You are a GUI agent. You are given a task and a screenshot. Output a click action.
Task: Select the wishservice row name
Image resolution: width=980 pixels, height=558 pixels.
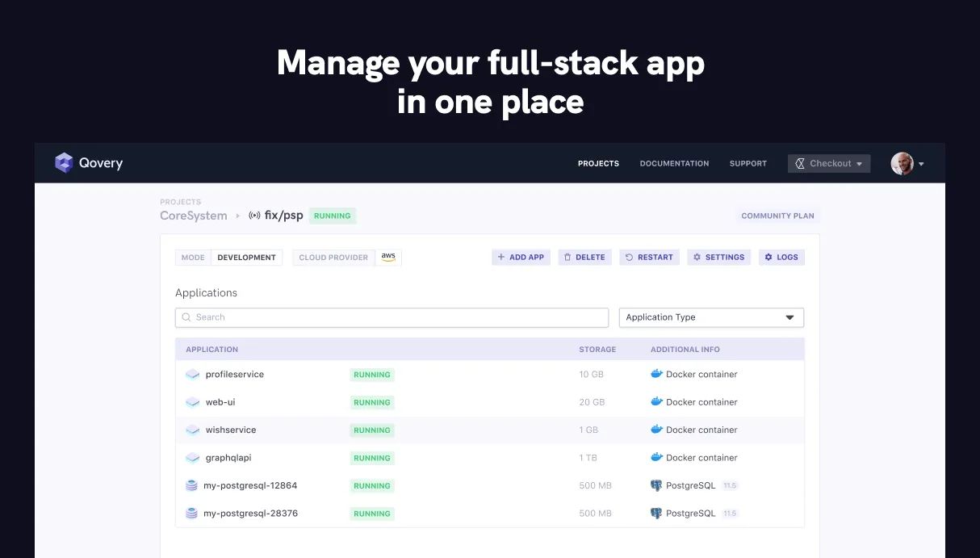231,430
